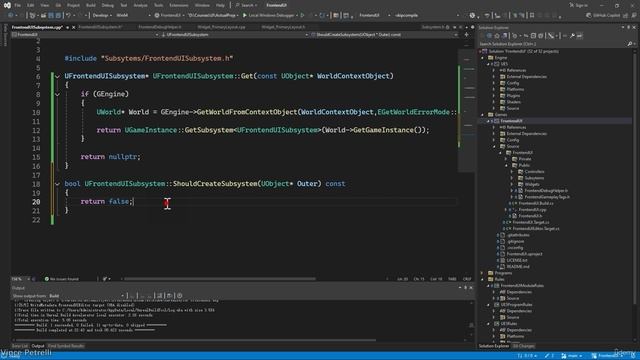
Task: Click the git branch status bar item
Action: point(571,356)
